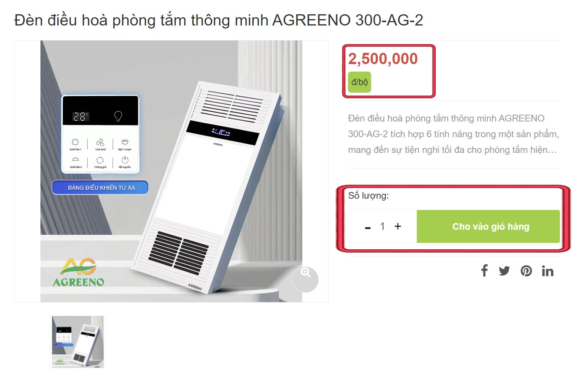Click the Bật 1 chạm icon
Screen dimensions: 588x376
(x=125, y=142)
